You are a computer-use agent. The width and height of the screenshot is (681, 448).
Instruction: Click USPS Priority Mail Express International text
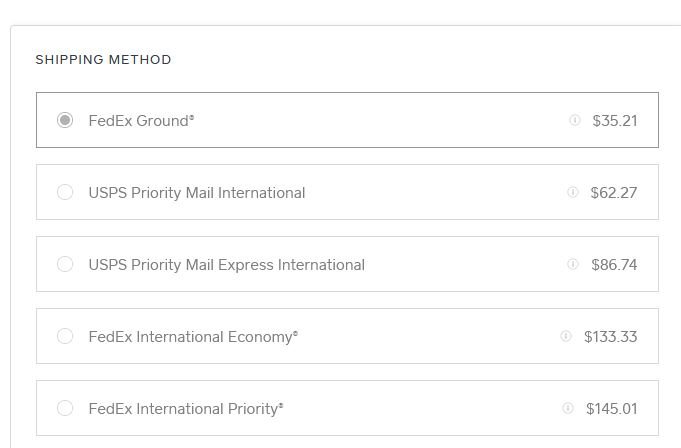pos(227,265)
